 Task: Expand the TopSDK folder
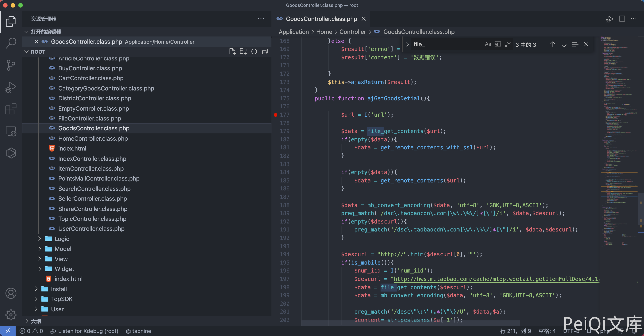62,299
